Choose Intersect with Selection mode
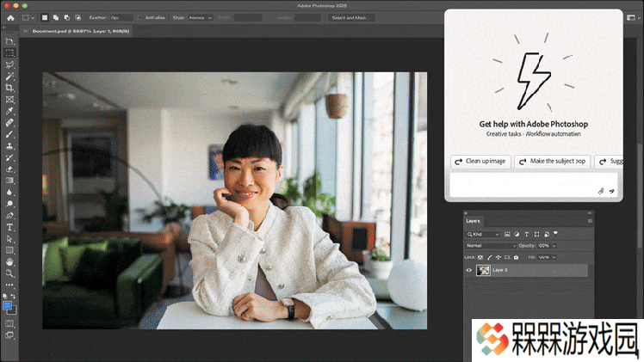Screen dimensions: 644x362 [x=77, y=18]
